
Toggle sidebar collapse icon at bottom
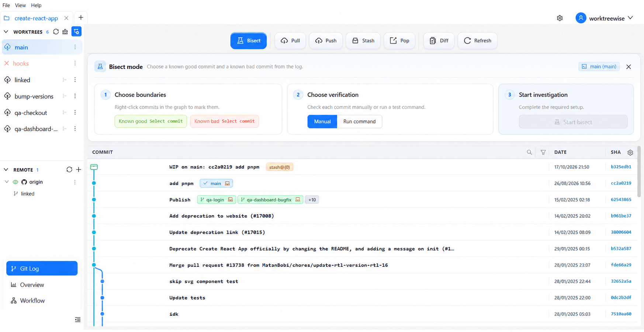[x=77, y=319]
